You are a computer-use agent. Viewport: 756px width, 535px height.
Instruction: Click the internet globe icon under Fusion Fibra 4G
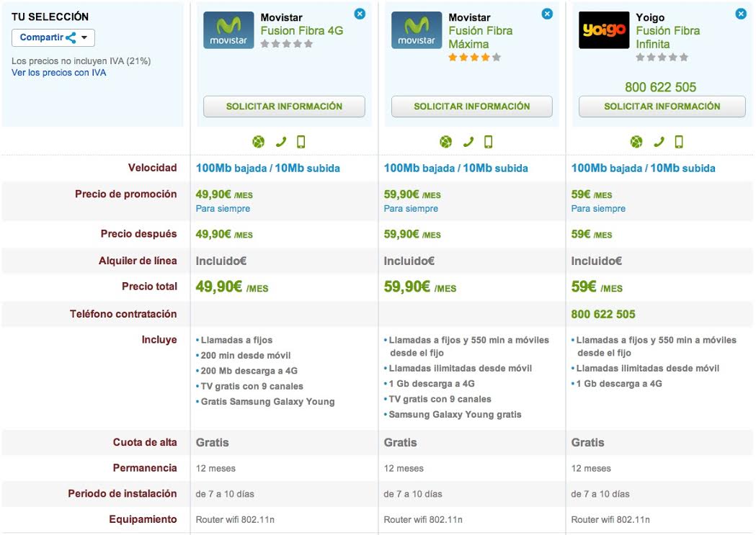(259, 142)
